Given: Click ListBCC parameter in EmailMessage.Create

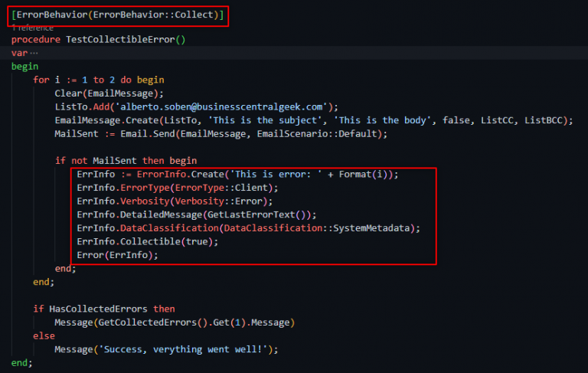Looking at the screenshot, I should point(543,120).
